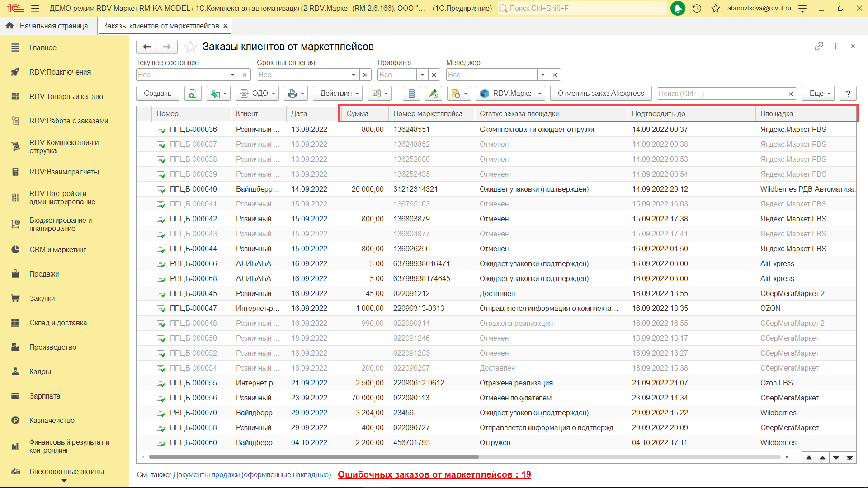Open the hamburger main menu icon

coord(35,8)
